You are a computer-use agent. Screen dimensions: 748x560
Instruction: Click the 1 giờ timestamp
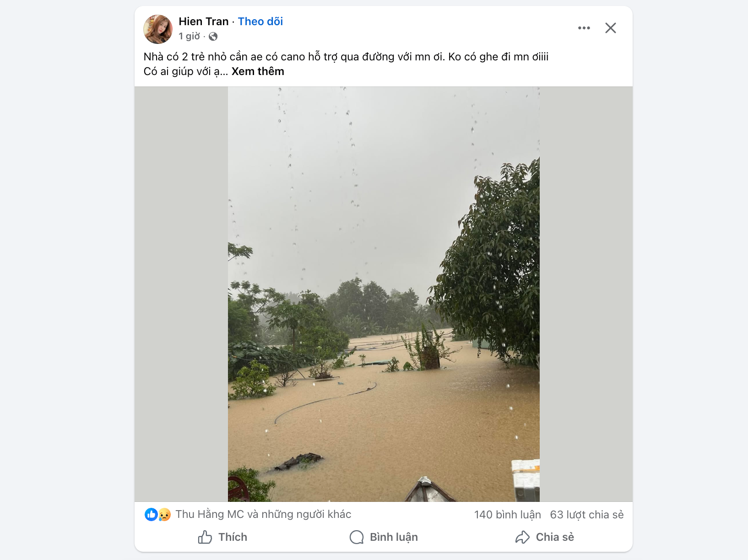pos(189,36)
